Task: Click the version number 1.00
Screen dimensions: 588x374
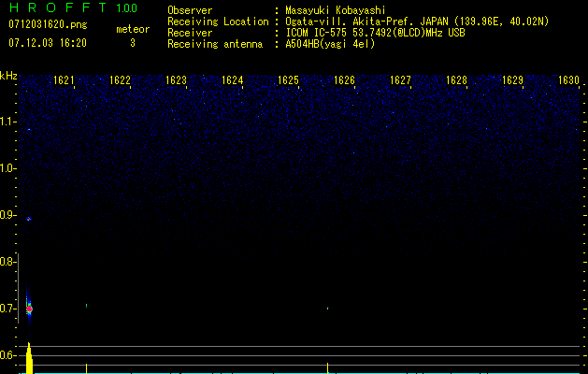Action: (x=127, y=8)
